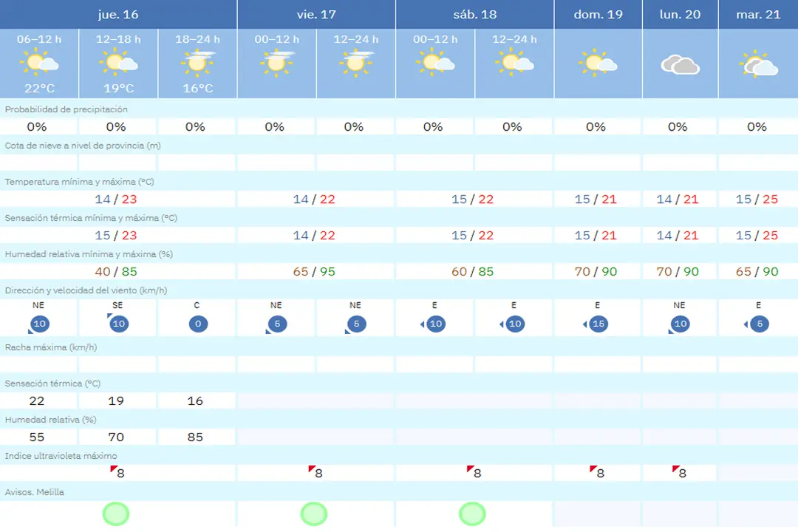Click the NE wind icon for vie. 17 00–12 h

tap(276, 324)
